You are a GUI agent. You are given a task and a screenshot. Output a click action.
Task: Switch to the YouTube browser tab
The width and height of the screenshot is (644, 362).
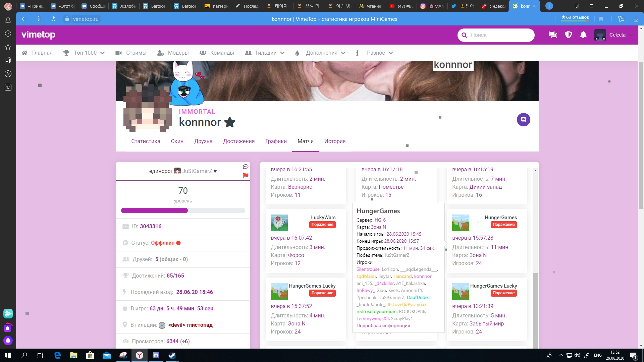pos(401,6)
